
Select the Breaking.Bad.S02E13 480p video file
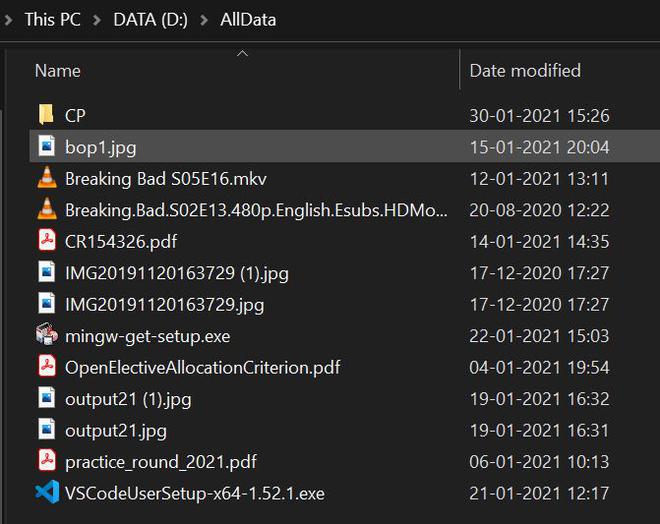[256, 210]
